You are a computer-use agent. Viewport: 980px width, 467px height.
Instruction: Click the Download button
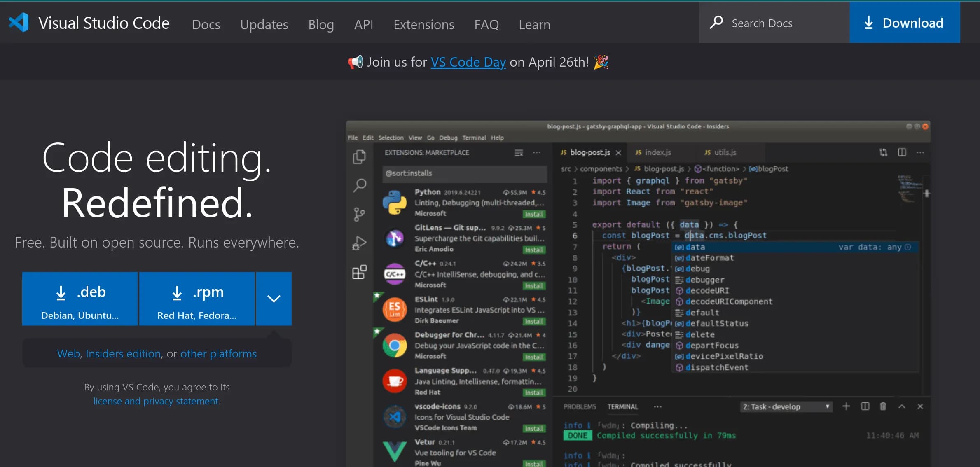coord(905,23)
